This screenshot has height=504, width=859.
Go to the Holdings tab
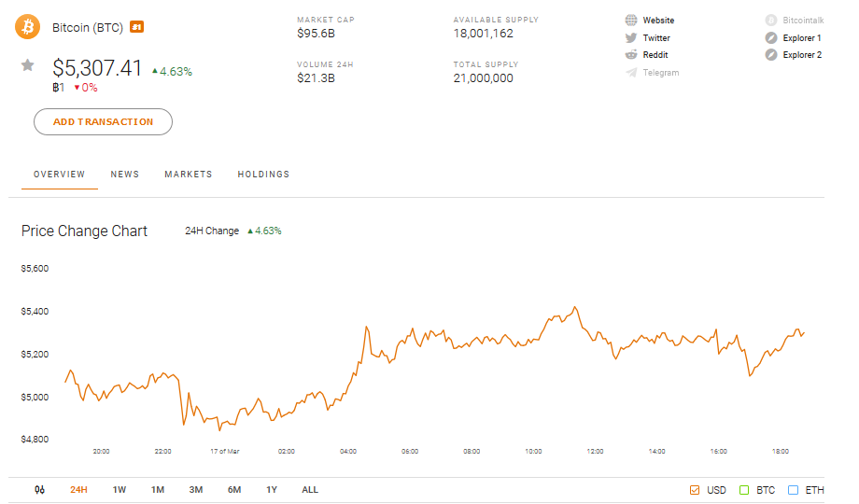tap(263, 175)
